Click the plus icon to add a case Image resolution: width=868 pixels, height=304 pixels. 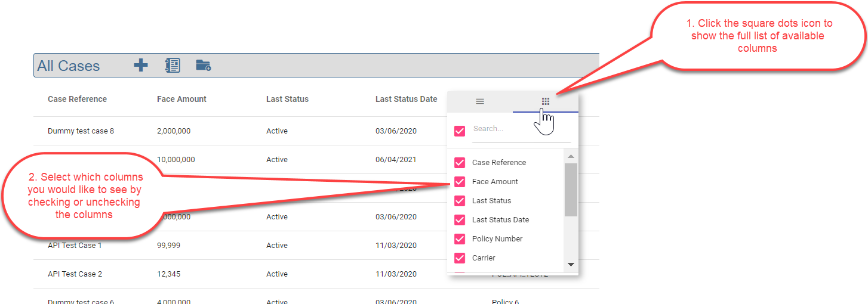(x=140, y=65)
